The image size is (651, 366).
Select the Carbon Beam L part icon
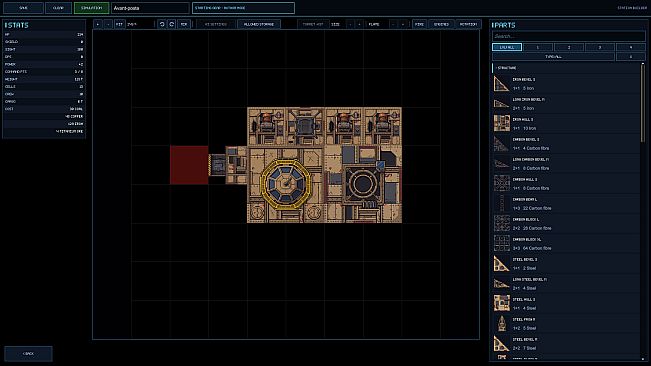(x=502, y=203)
